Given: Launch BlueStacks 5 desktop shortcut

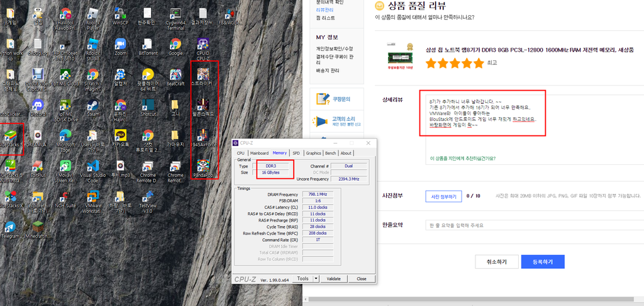Looking at the screenshot, I should (x=11, y=138).
